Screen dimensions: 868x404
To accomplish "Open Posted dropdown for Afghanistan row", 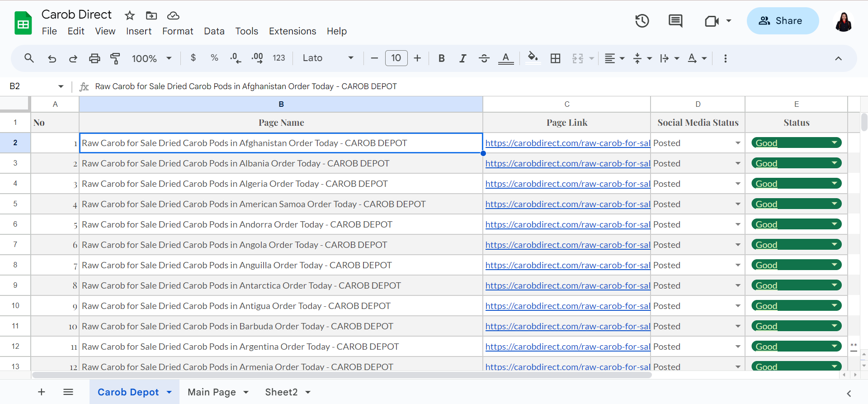I will tap(738, 143).
